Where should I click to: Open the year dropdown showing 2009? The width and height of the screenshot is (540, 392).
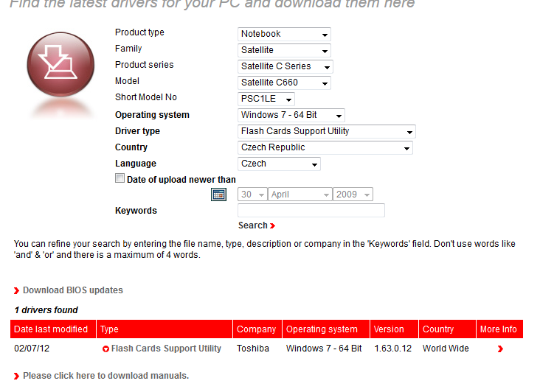[353, 195]
